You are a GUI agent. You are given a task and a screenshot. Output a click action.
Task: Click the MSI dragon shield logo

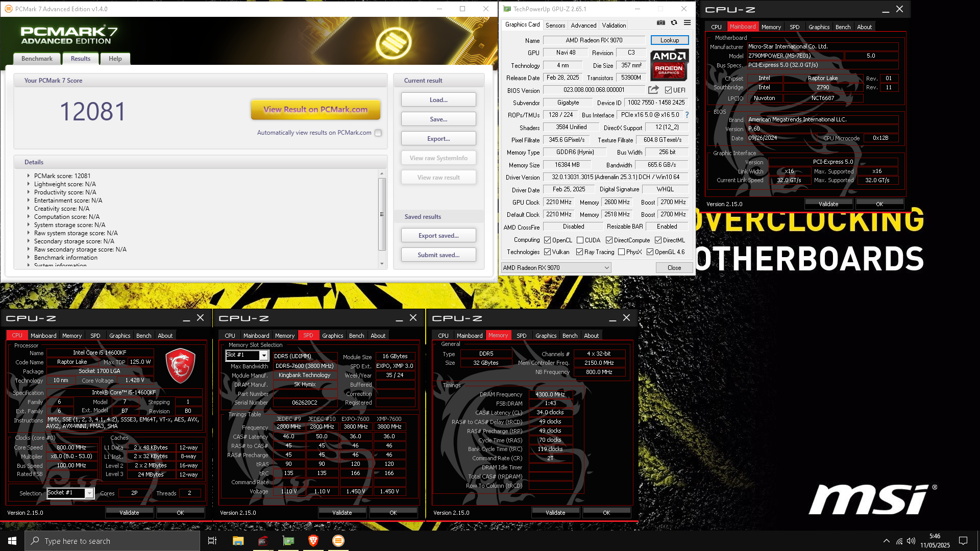pos(180,365)
